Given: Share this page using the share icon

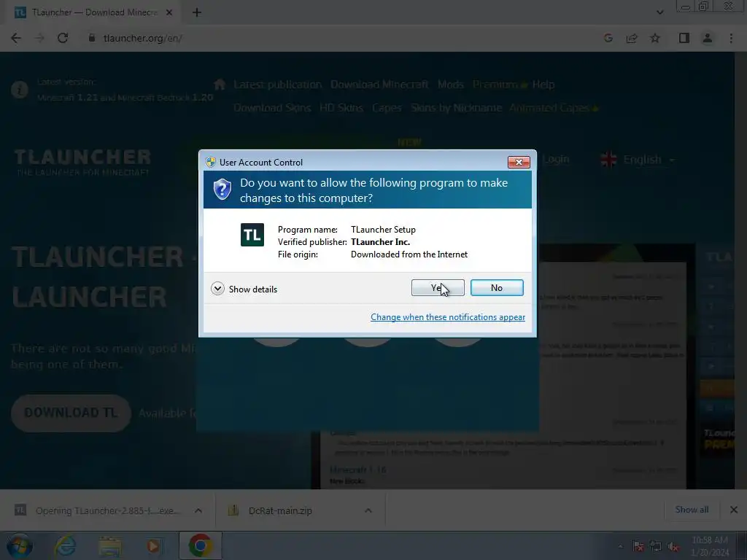Looking at the screenshot, I should [632, 38].
